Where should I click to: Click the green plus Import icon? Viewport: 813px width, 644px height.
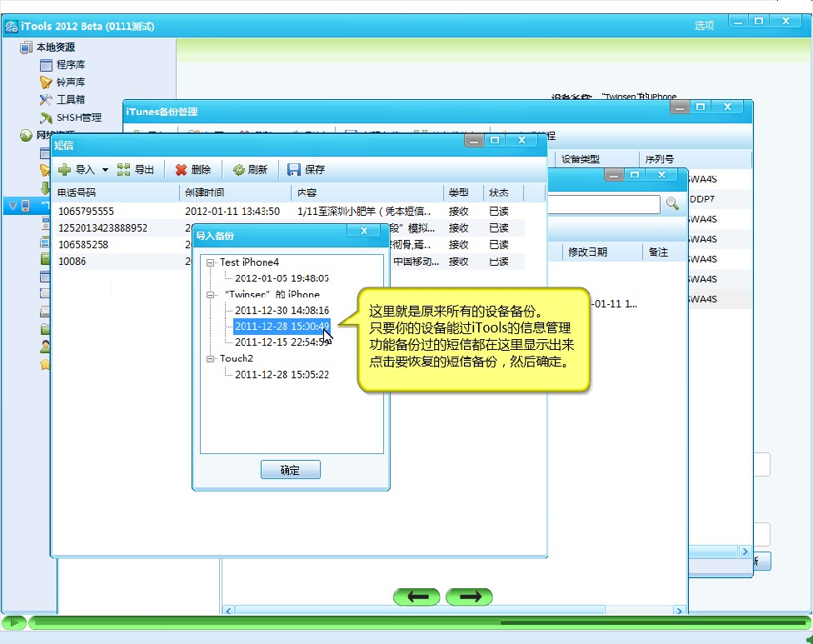pos(65,170)
